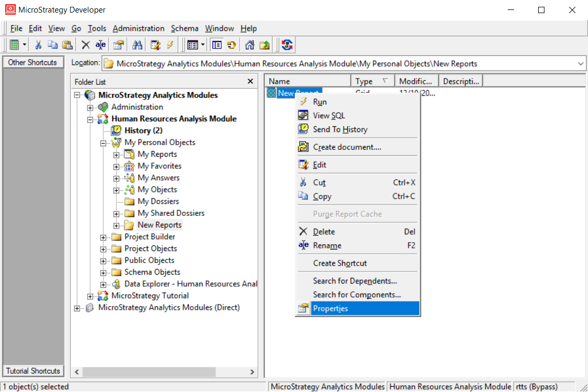Open the Go menu
The image size is (588, 392).
coord(76,28)
